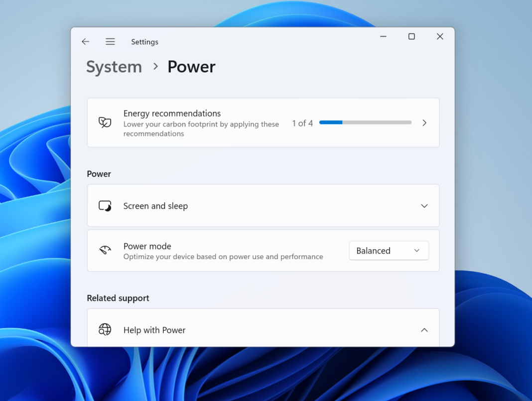Click the energy recommendations progress bar

click(x=365, y=122)
